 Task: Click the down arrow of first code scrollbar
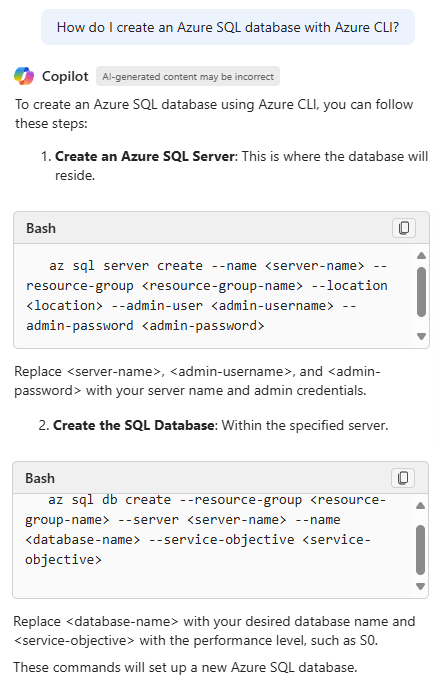[x=422, y=336]
